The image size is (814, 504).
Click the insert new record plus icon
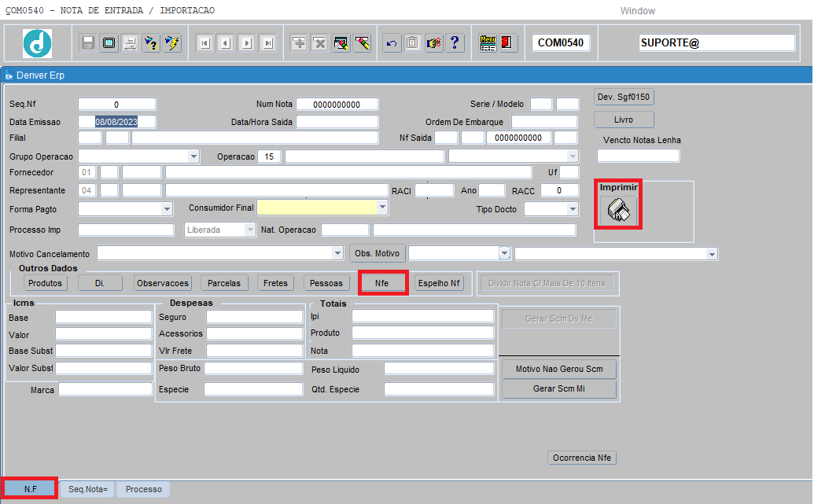299,43
